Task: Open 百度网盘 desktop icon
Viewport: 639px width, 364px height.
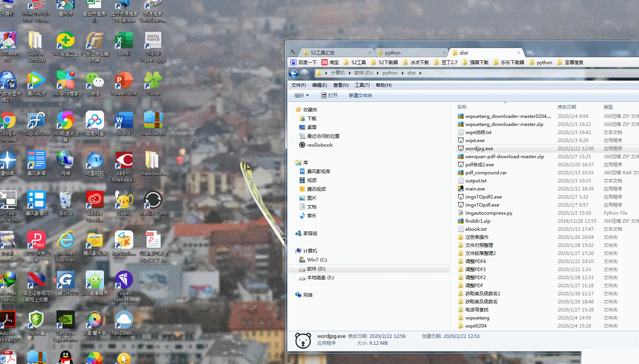Action: click(x=94, y=124)
